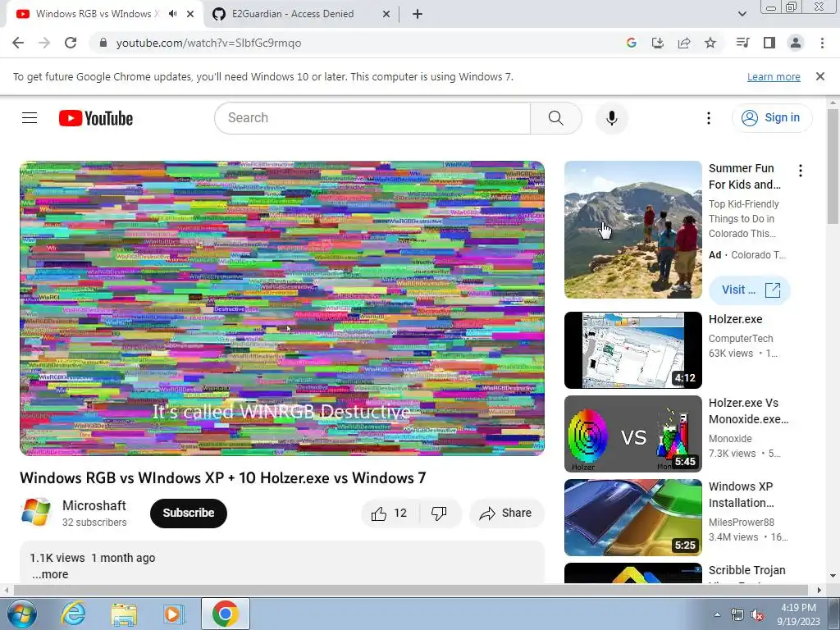Screen dimensions: 840x630
Task: Sign in to YouTube
Action: coord(771,118)
